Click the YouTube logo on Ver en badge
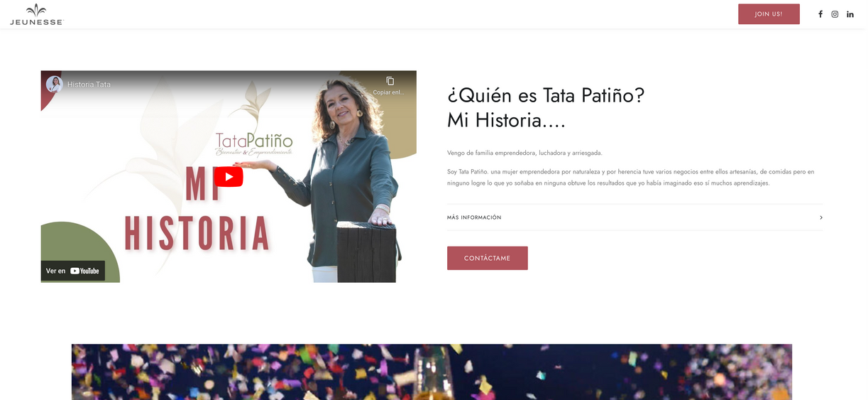Screen dimensions: 868x400 point(85,271)
